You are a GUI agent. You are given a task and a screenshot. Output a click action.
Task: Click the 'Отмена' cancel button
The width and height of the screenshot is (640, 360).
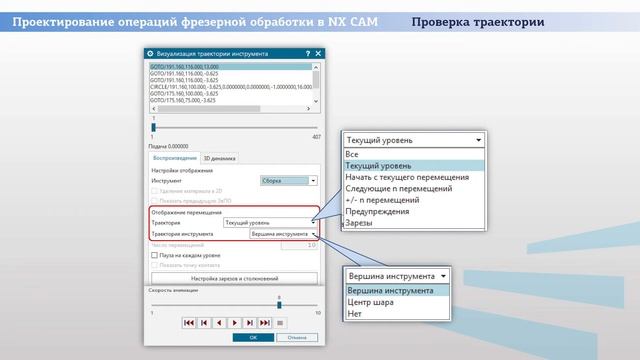click(x=297, y=338)
